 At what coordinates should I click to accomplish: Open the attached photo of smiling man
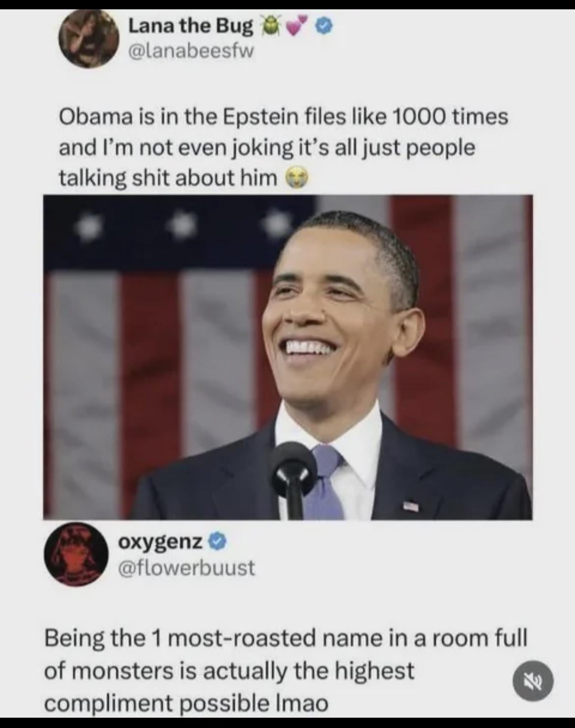(288, 357)
